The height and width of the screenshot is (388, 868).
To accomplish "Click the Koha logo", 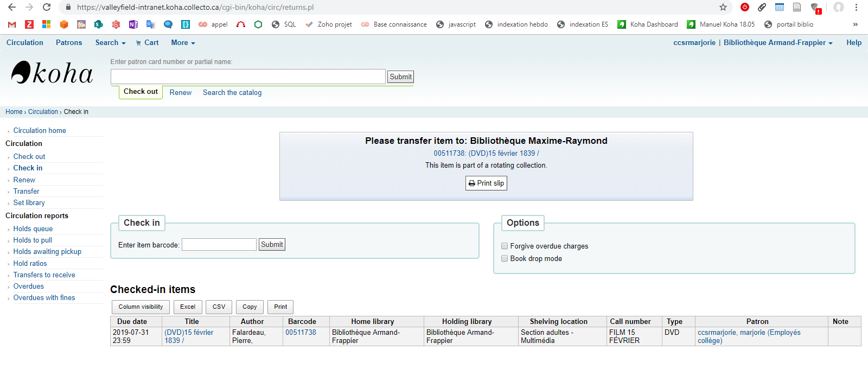I will (52, 73).
